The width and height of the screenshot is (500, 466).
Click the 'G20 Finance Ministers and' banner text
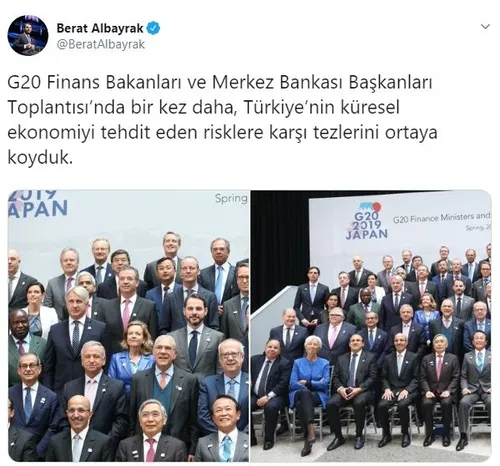(x=442, y=218)
